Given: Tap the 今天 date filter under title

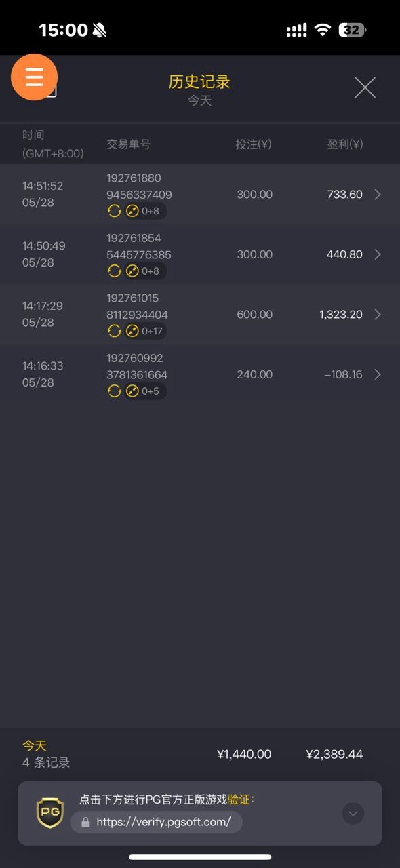Looking at the screenshot, I should click(x=199, y=101).
